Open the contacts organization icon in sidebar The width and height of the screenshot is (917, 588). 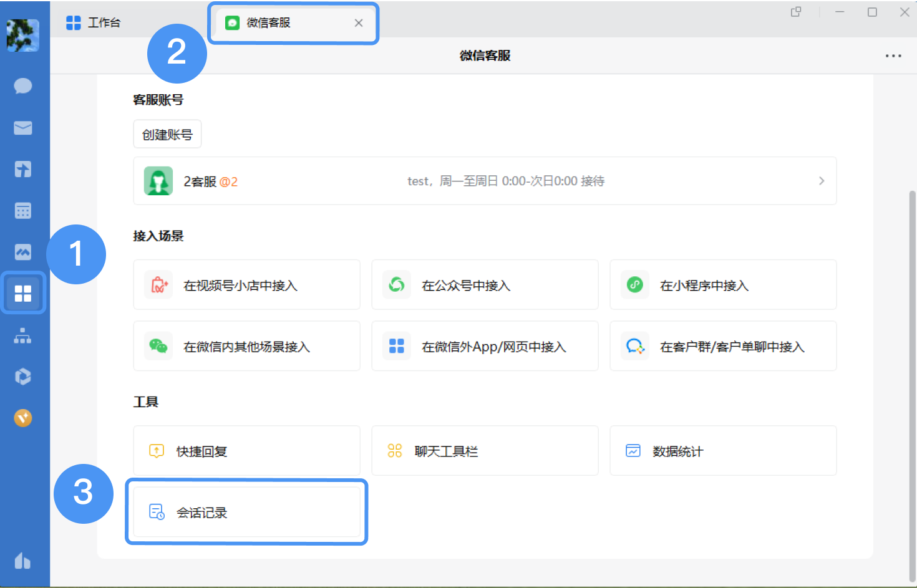click(23, 335)
